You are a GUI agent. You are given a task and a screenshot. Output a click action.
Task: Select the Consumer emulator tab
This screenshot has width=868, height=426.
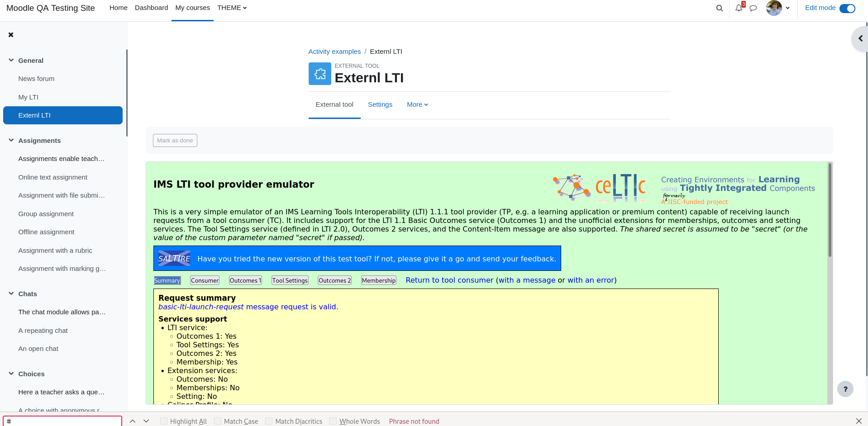205,280
